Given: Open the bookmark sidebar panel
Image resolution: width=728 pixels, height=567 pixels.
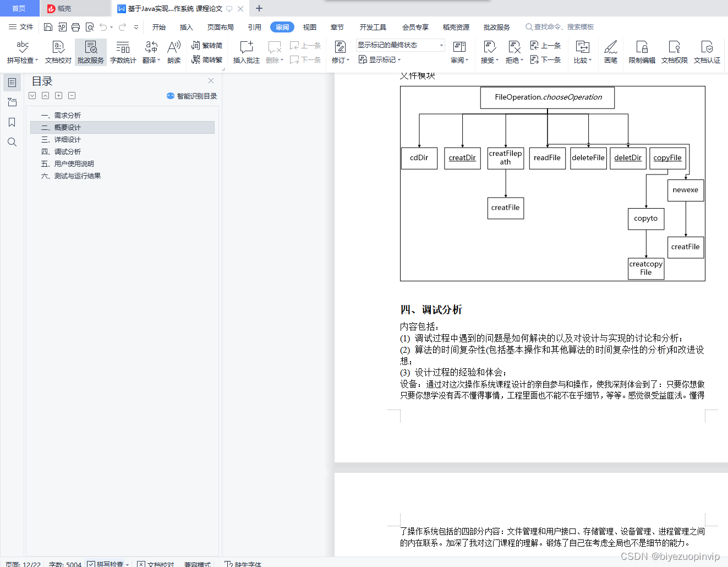Looking at the screenshot, I should (x=12, y=122).
